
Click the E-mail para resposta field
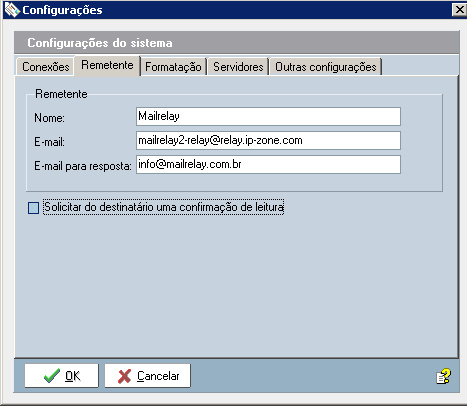[268, 164]
